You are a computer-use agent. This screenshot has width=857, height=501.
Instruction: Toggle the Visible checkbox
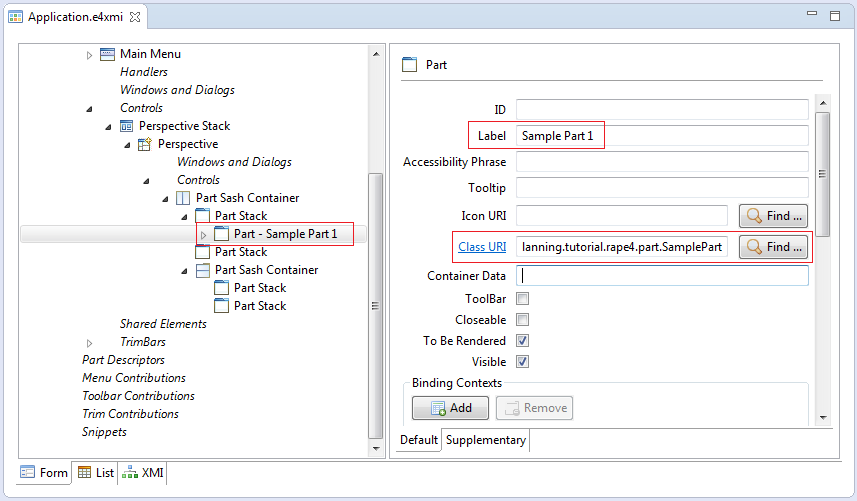(523, 361)
